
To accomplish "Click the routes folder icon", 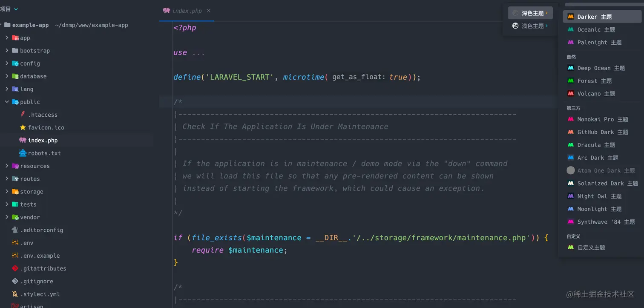I will pyautogui.click(x=15, y=178).
